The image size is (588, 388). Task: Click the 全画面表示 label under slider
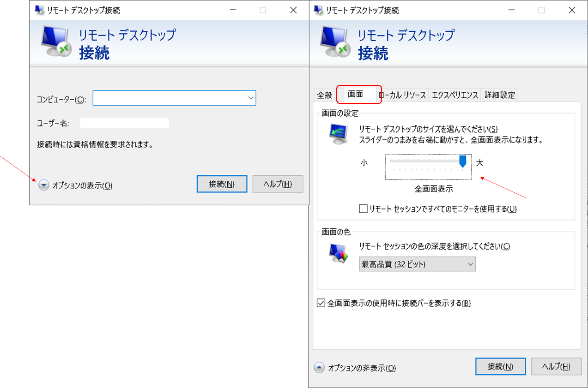pos(434,189)
